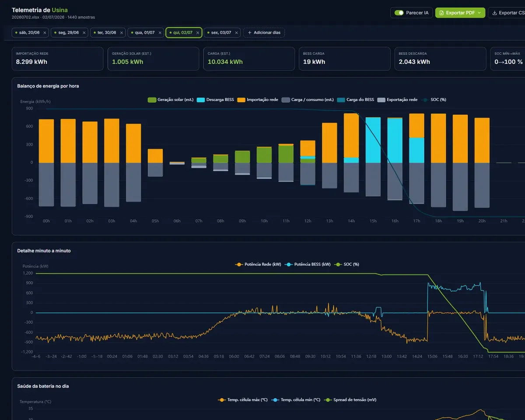Toggle Importação rede legend series
The width and height of the screenshot is (525, 420).
[258, 100]
